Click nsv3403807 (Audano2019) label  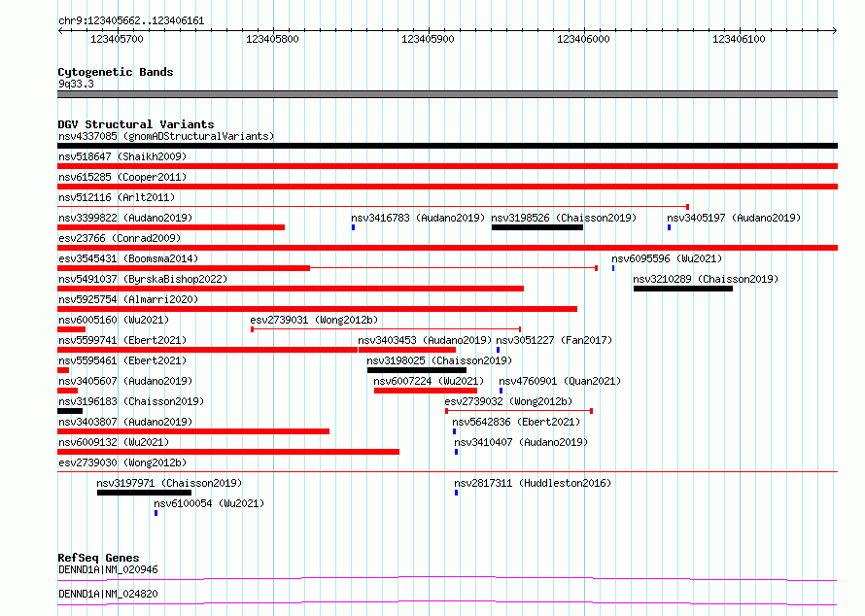tap(125, 422)
